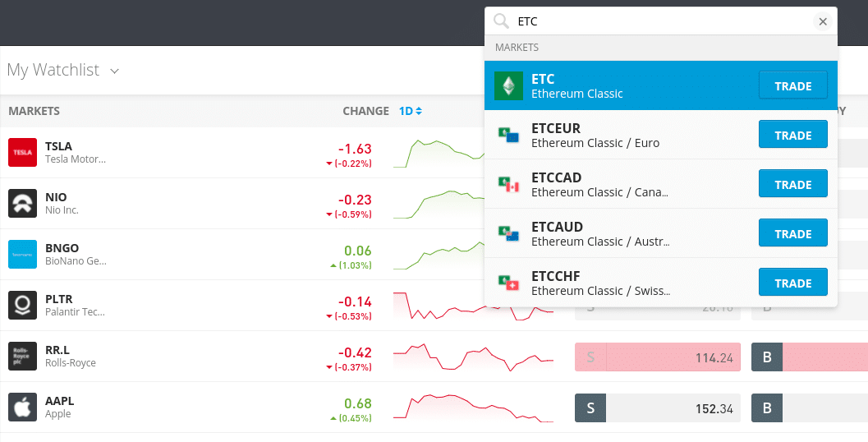View the RR.L price chart sparkline
This screenshot has width=868, height=442.
click(x=473, y=357)
